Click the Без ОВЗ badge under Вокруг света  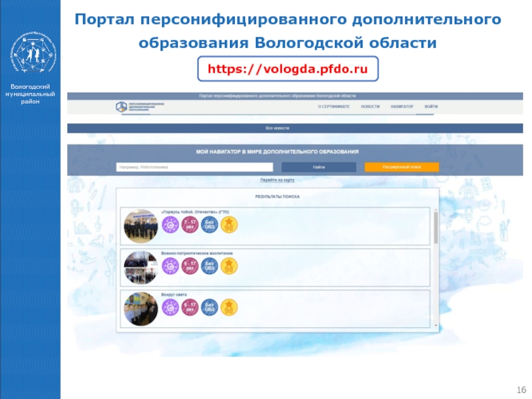tap(209, 307)
